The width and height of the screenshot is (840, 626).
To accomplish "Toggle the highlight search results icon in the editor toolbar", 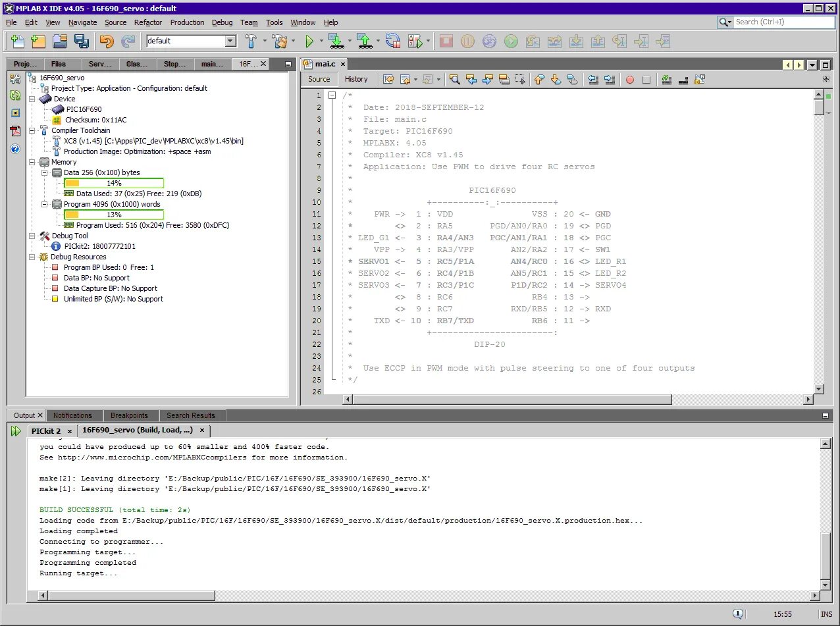I will click(x=504, y=80).
